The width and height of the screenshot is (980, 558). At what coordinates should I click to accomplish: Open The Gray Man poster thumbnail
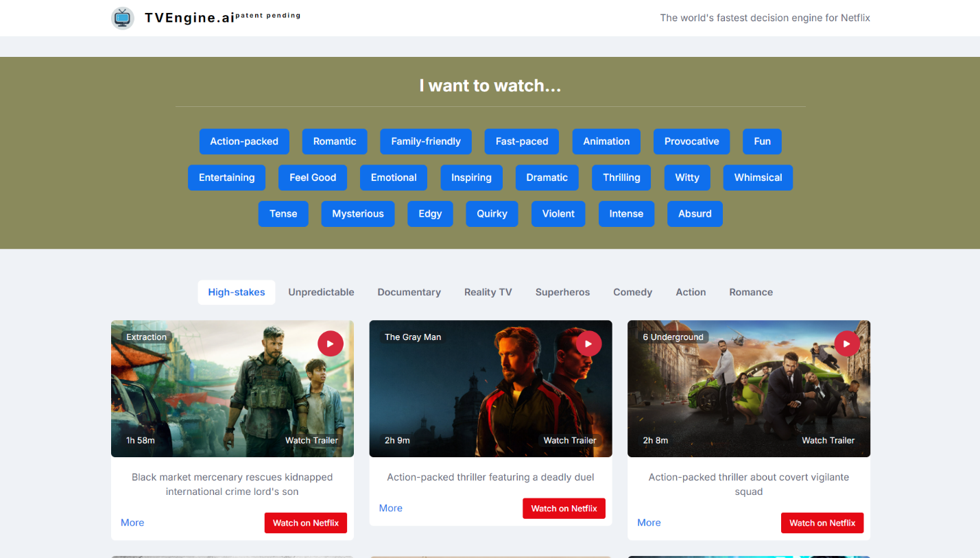tap(490, 389)
